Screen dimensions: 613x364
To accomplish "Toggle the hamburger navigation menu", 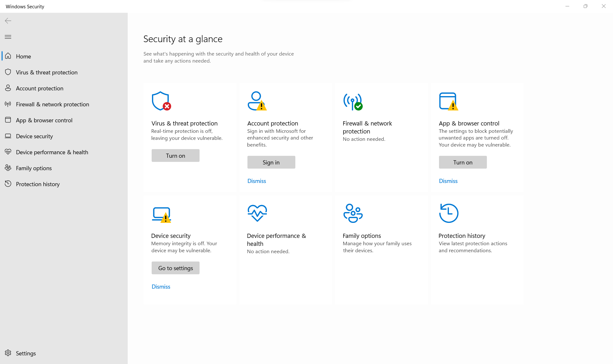I will pyautogui.click(x=8, y=37).
